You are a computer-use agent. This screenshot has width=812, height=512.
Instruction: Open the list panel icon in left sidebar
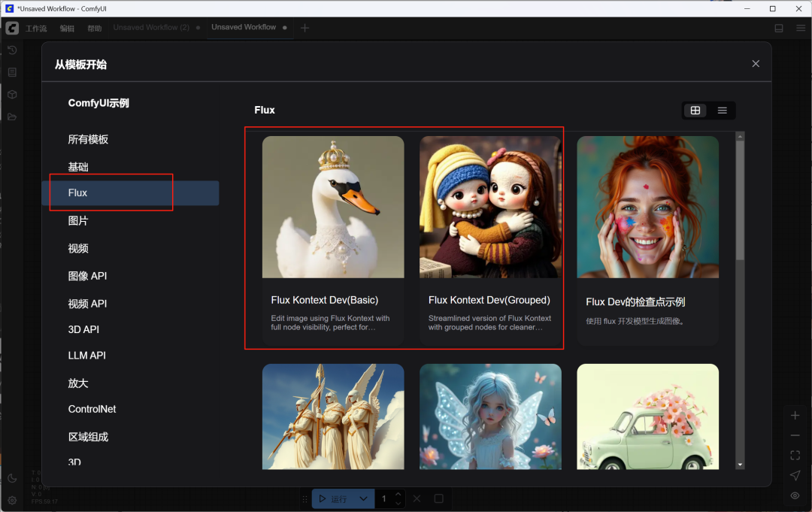tap(13, 72)
